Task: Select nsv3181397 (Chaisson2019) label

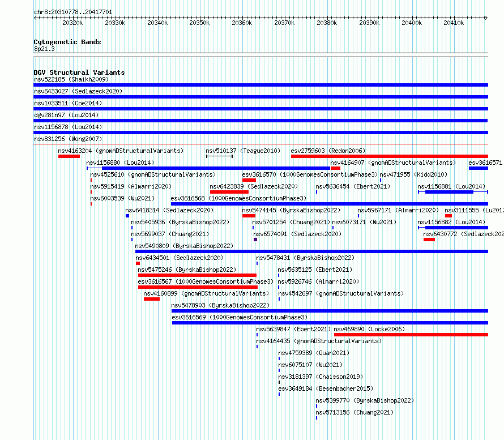Action: tap(321, 377)
